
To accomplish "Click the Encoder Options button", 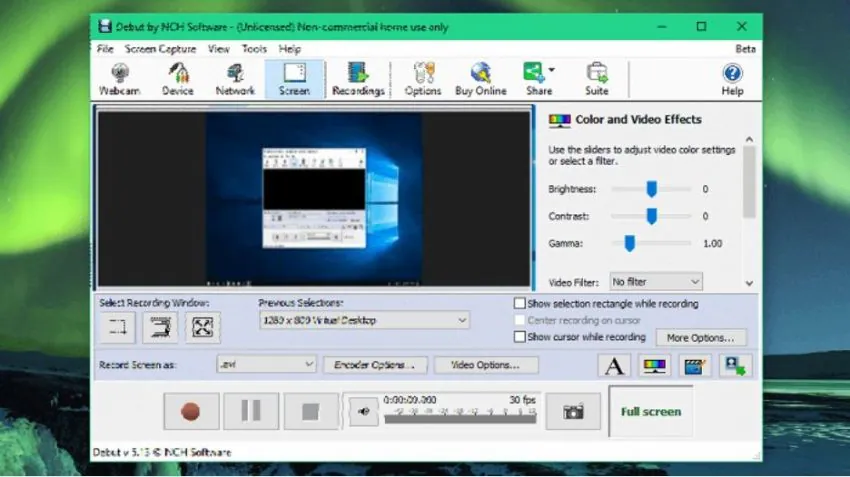I will [375, 365].
